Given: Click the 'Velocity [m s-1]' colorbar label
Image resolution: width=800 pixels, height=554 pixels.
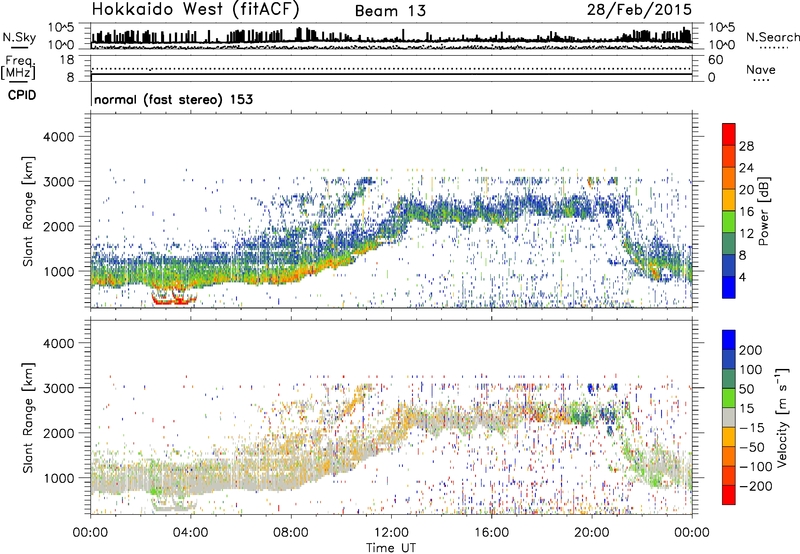Looking at the screenshot, I should pos(782,417).
